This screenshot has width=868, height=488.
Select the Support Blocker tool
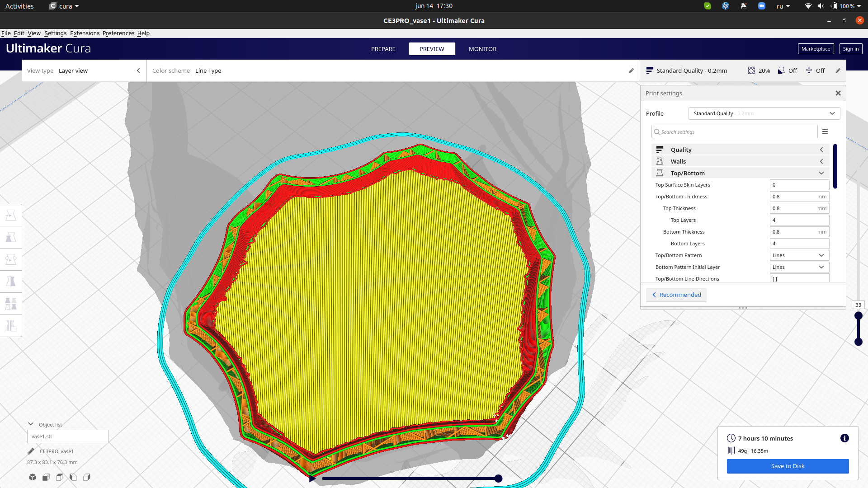click(11, 326)
